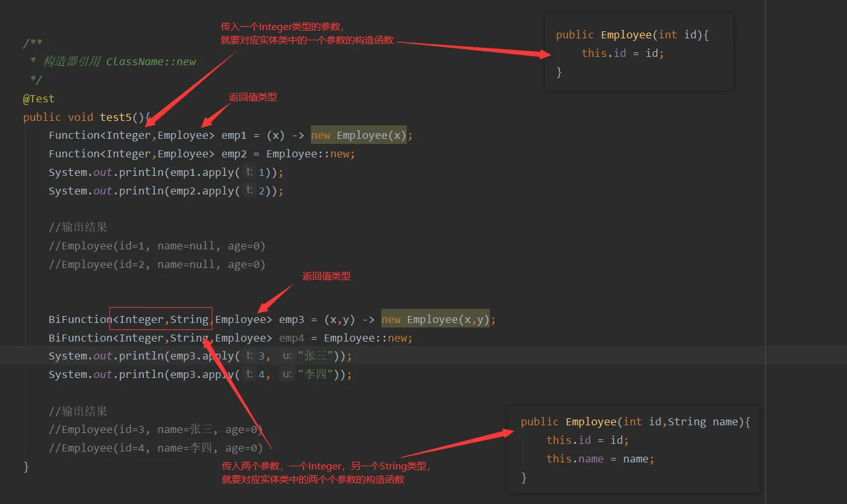This screenshot has height=504, width=847.
Task: Click the emp2 variable in its declaration
Action: coord(234,154)
